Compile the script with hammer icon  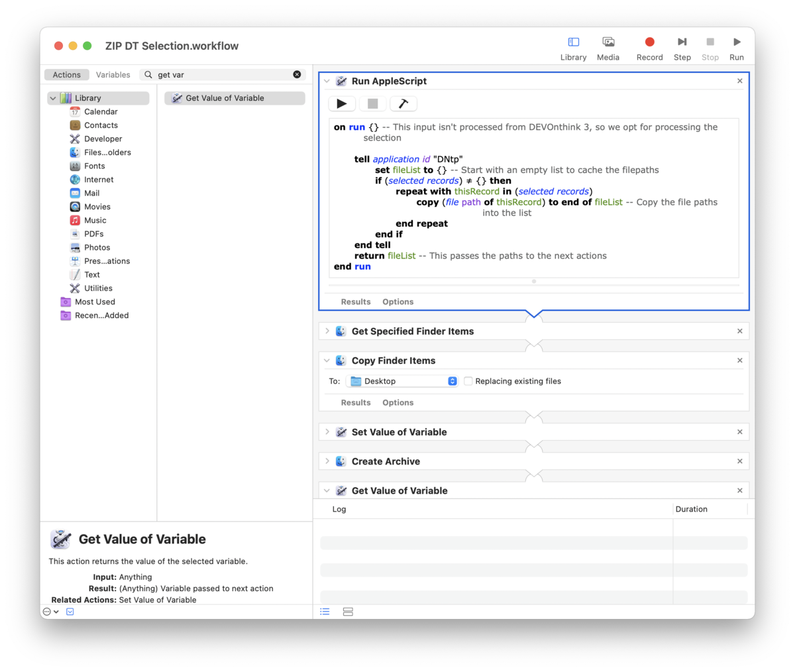[403, 103]
